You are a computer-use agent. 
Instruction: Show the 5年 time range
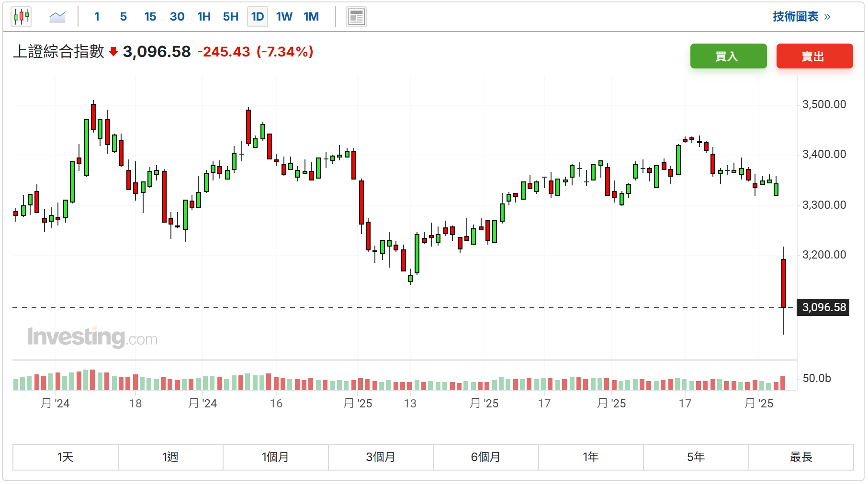[696, 457]
